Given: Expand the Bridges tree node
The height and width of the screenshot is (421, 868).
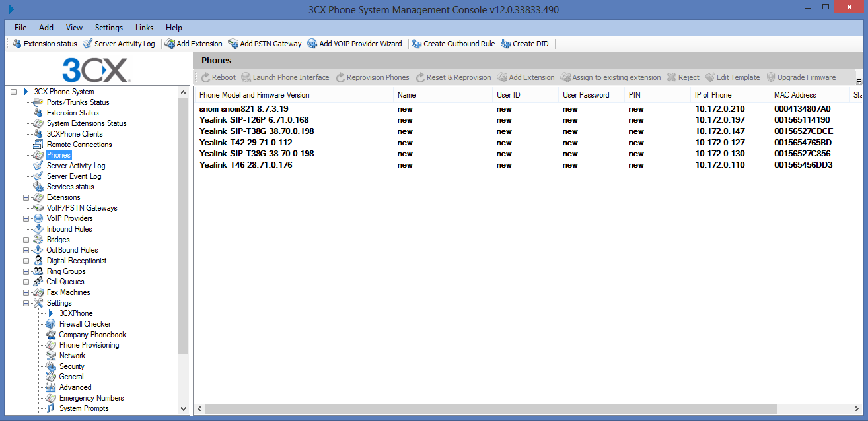Looking at the screenshot, I should pos(26,240).
